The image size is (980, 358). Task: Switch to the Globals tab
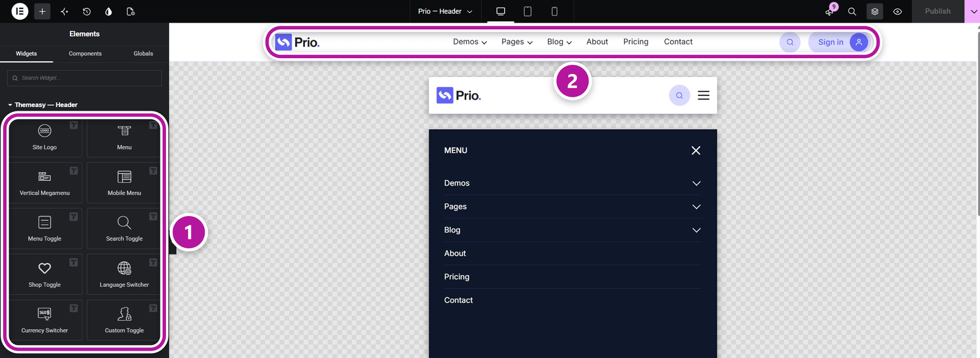point(143,54)
